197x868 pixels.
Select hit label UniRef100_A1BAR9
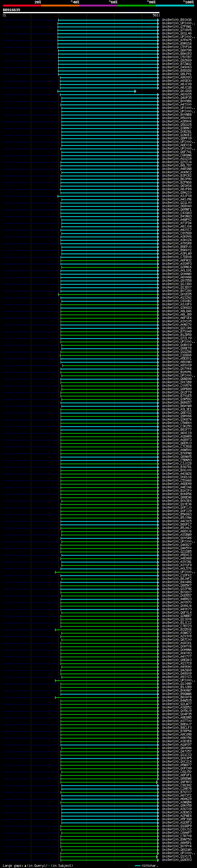pyautogui.click(x=177, y=436)
